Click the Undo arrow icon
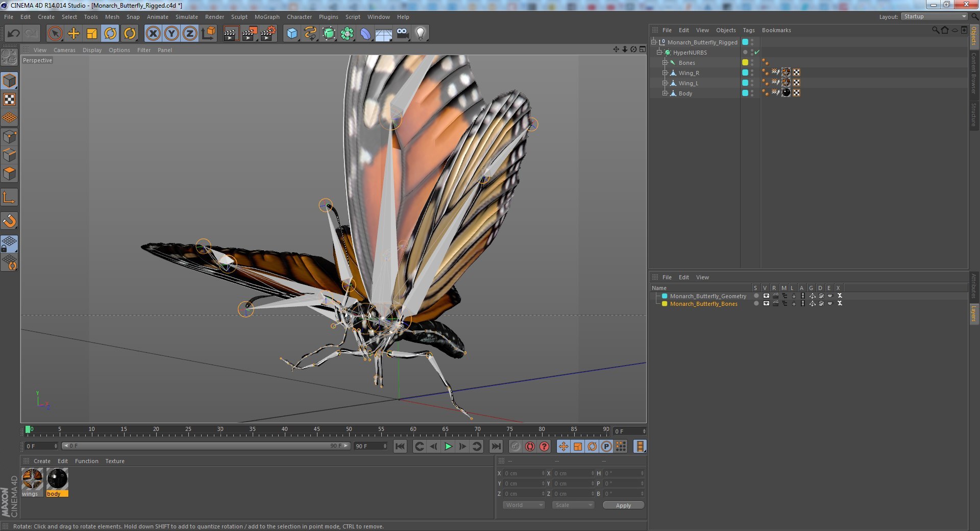 pyautogui.click(x=13, y=34)
